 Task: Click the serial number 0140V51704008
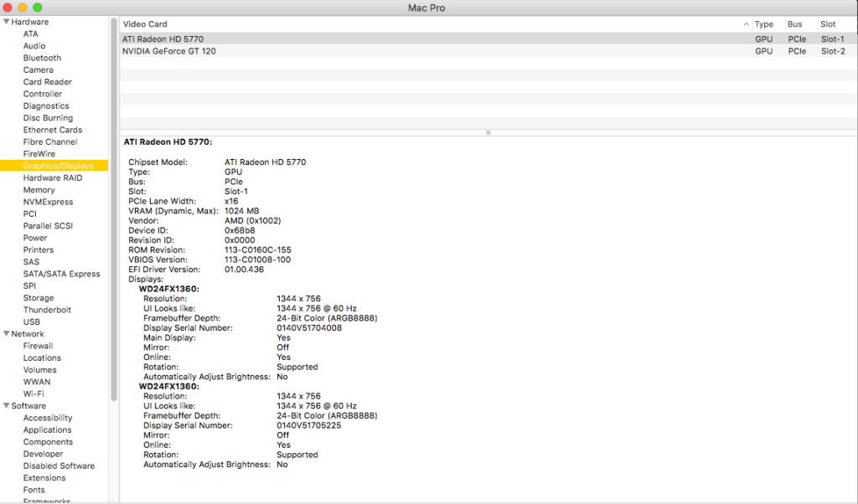pos(309,328)
